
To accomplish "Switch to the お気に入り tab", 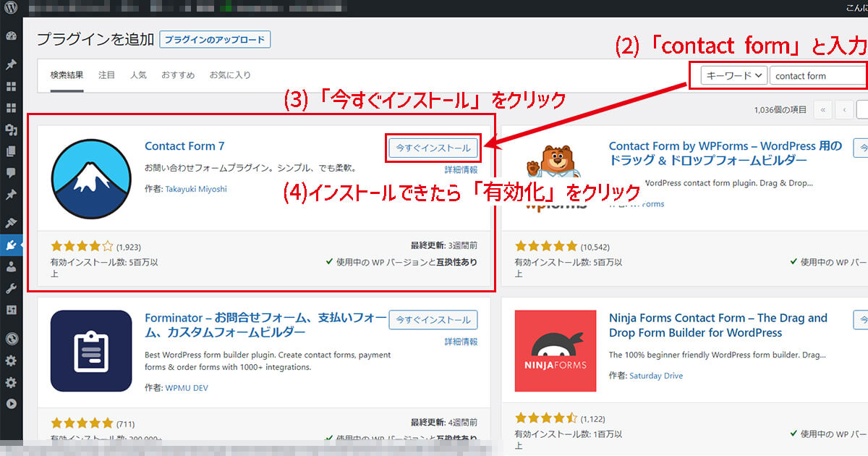I will [x=230, y=75].
